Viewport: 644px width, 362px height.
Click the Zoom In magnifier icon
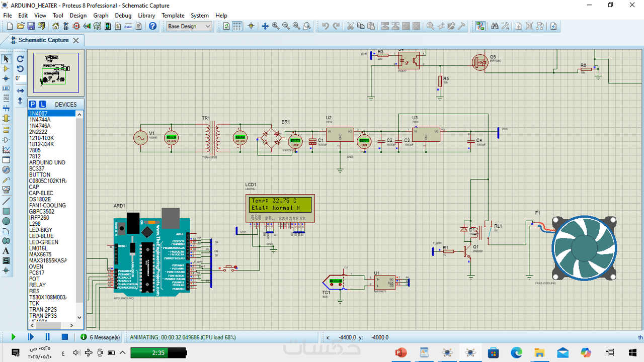[276, 26]
